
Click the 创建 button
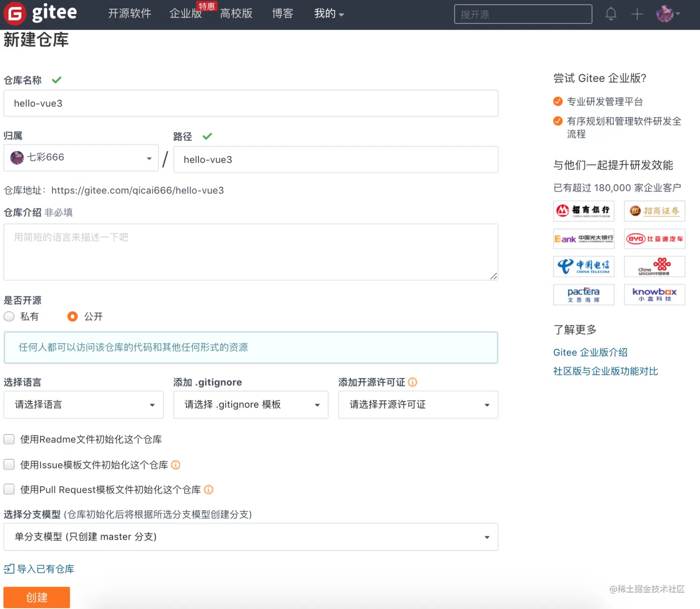click(x=37, y=597)
